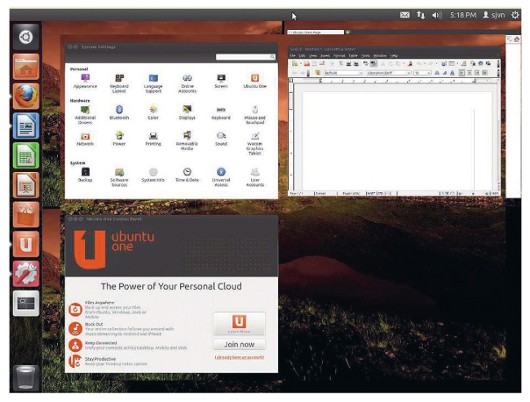Launch LibreOffice Impress from launcher
This screenshot has width=530, height=402.
click(x=26, y=185)
